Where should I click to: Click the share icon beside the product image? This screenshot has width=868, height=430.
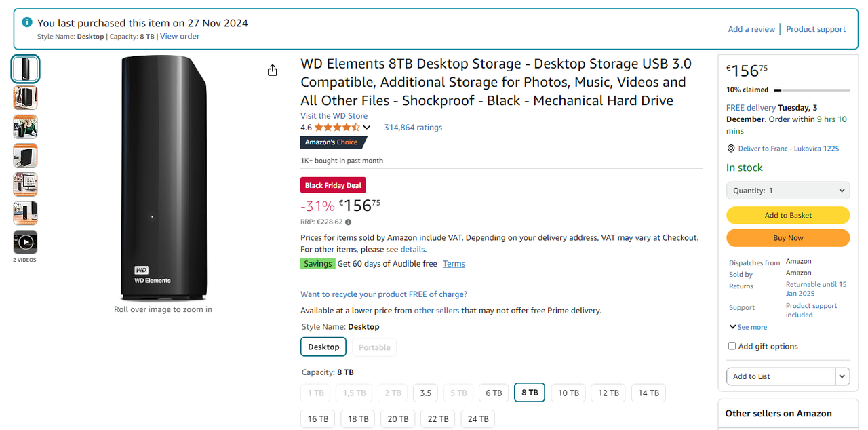273,71
